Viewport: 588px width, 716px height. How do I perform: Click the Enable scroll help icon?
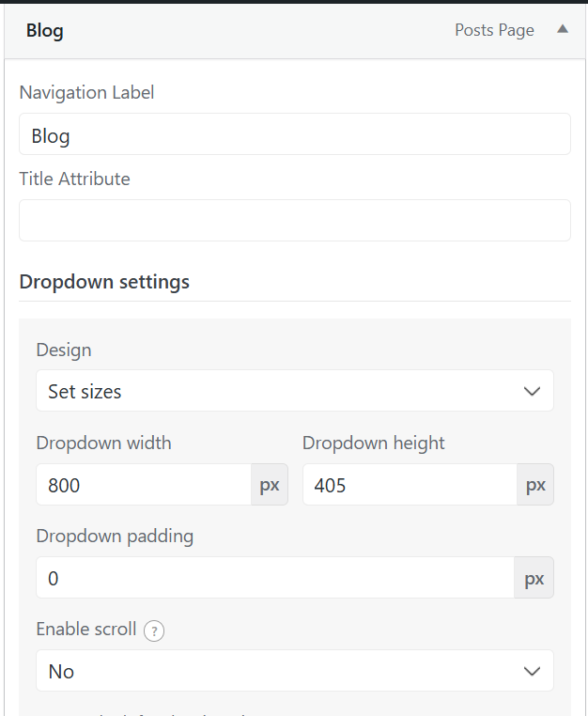155,630
